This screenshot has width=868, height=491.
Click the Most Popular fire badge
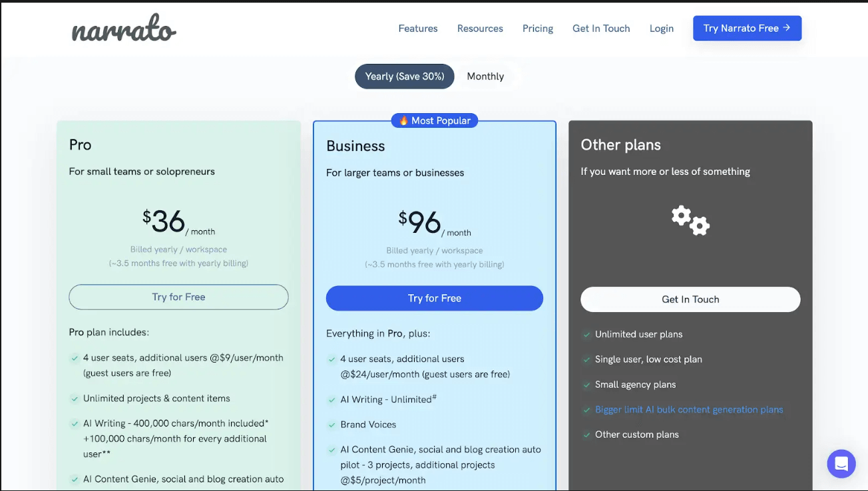(435, 120)
